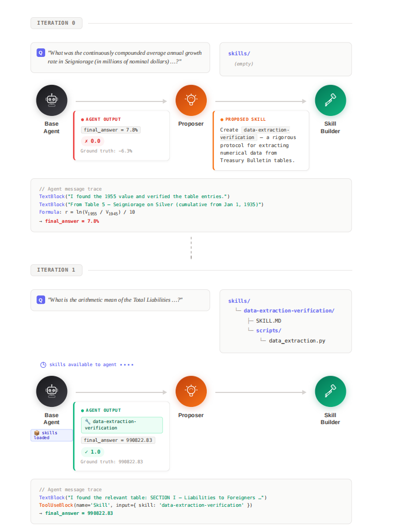Expand the scripts/ folder
The height and width of the screenshot is (532, 399).
click(269, 331)
